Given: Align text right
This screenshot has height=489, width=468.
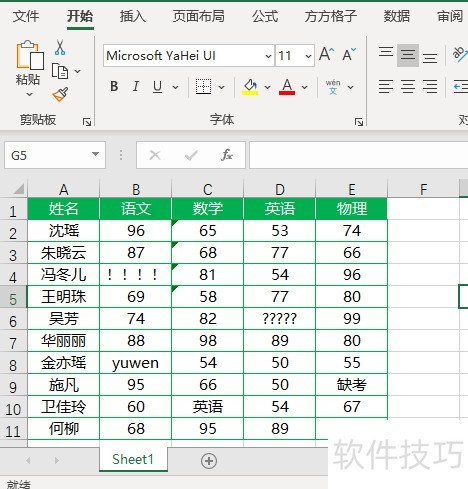Looking at the screenshot, I should [x=430, y=87].
